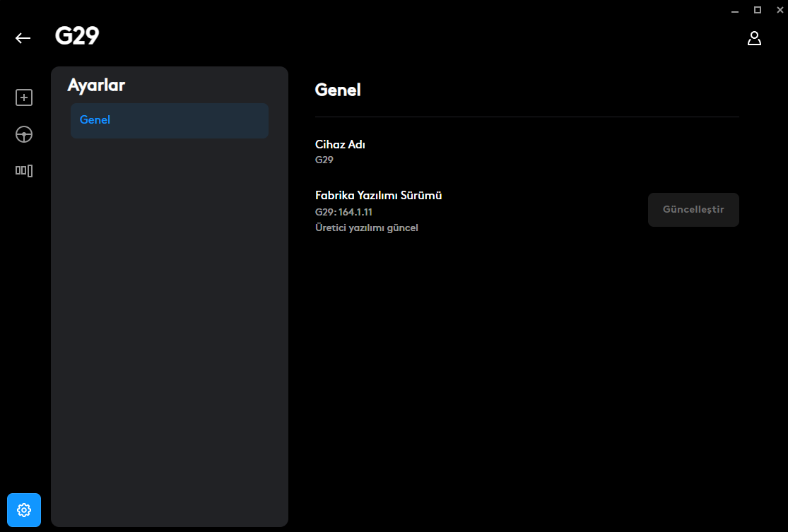Open the steering wheel settings icon
Viewport: 788px width, 532px height.
[x=23, y=134]
